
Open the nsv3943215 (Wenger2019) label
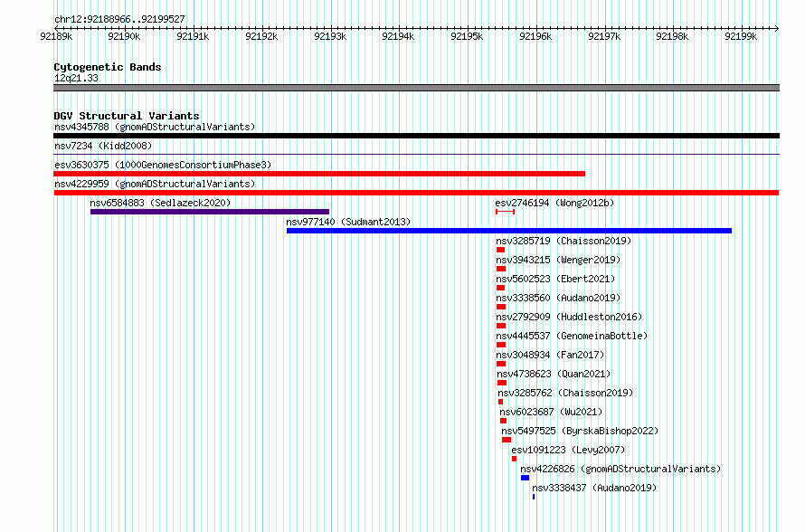point(558,260)
